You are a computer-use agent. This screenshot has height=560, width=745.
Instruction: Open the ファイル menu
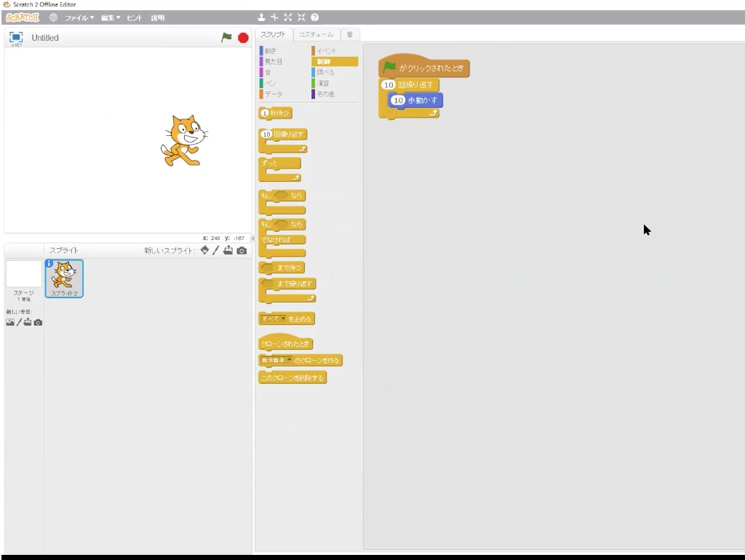point(79,17)
